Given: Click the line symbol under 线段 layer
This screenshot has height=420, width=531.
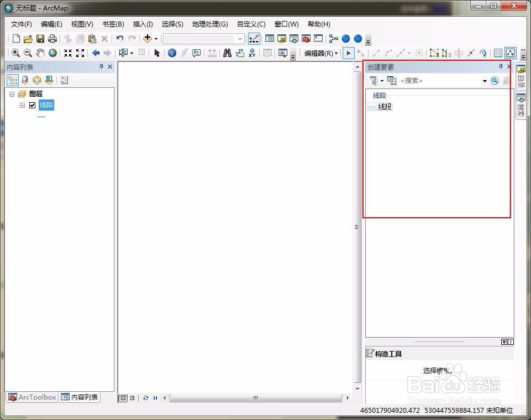Looking at the screenshot, I should point(41,116).
